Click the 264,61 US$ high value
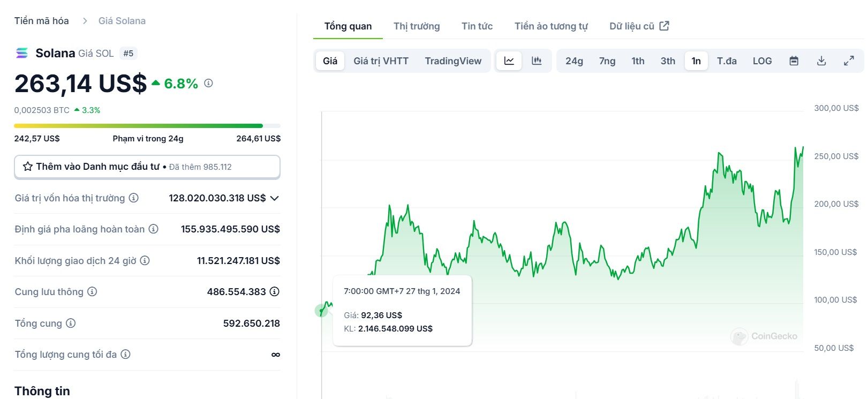The height and width of the screenshot is (399, 868). [x=259, y=138]
